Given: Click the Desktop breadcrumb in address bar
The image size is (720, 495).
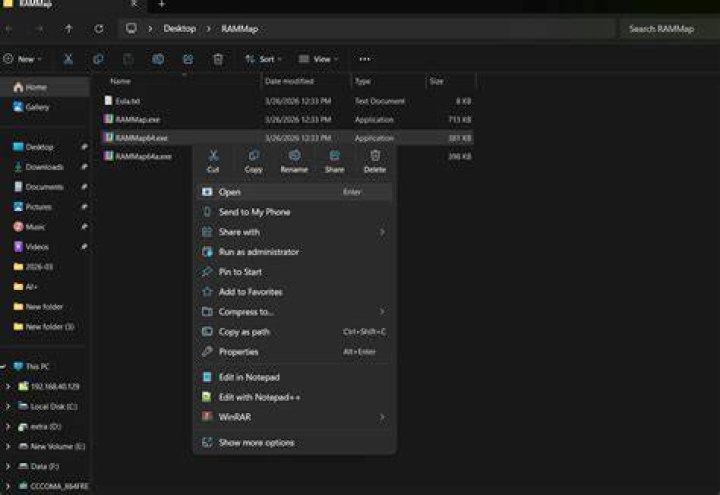Looking at the screenshot, I should click(180, 28).
